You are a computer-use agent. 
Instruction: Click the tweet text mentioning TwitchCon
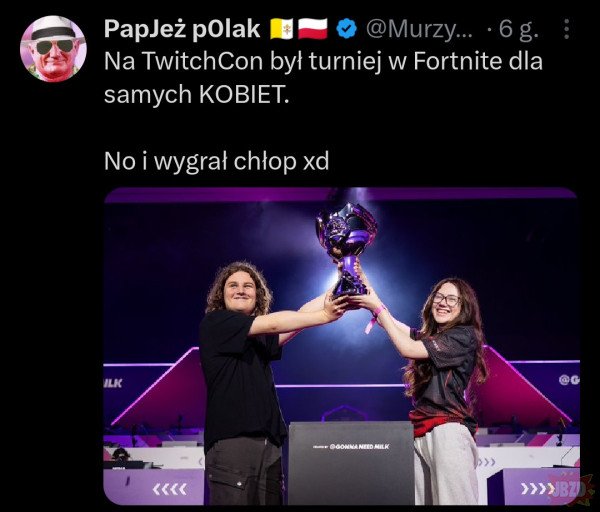[x=323, y=77]
